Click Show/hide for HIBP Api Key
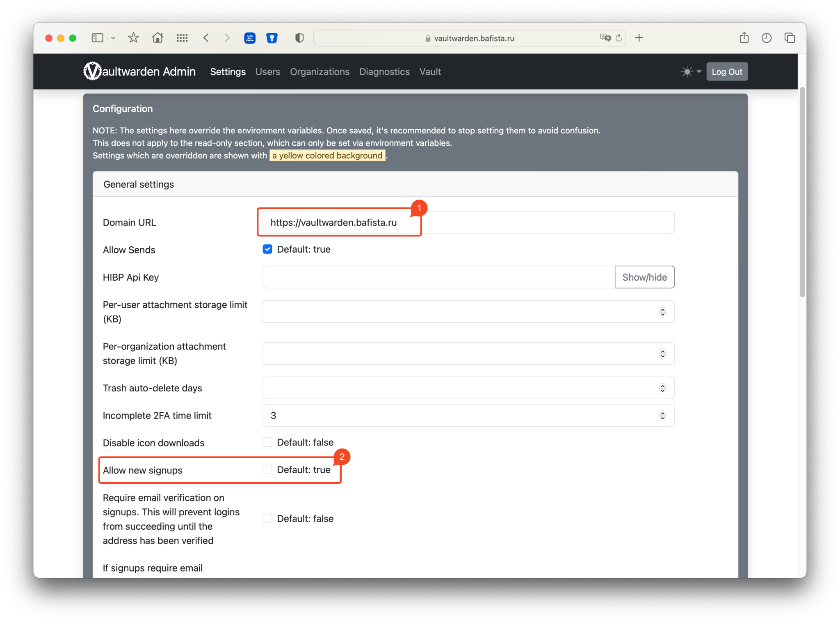Image resolution: width=840 pixels, height=622 pixels. tap(644, 277)
